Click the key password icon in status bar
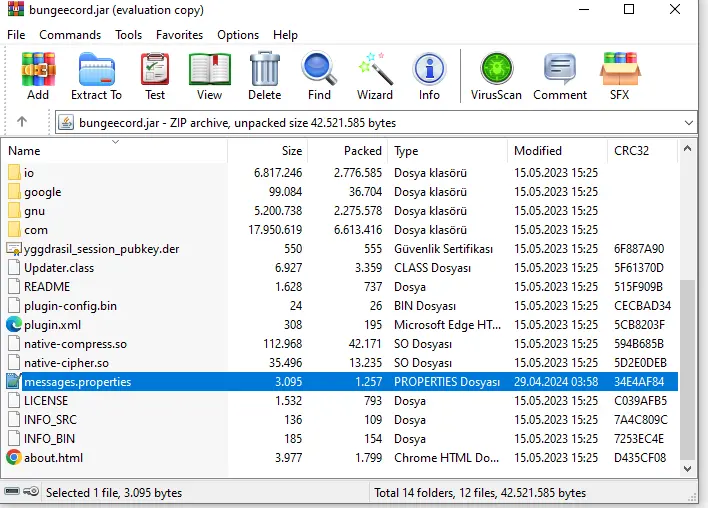The image size is (708, 508). click(x=31, y=491)
